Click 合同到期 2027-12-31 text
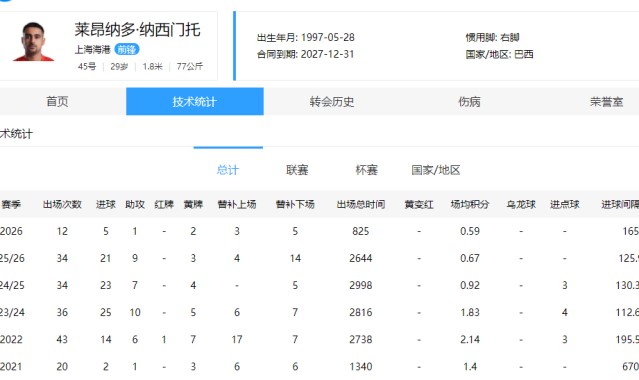Image resolution: width=639 pixels, height=380 pixels. 306,54
